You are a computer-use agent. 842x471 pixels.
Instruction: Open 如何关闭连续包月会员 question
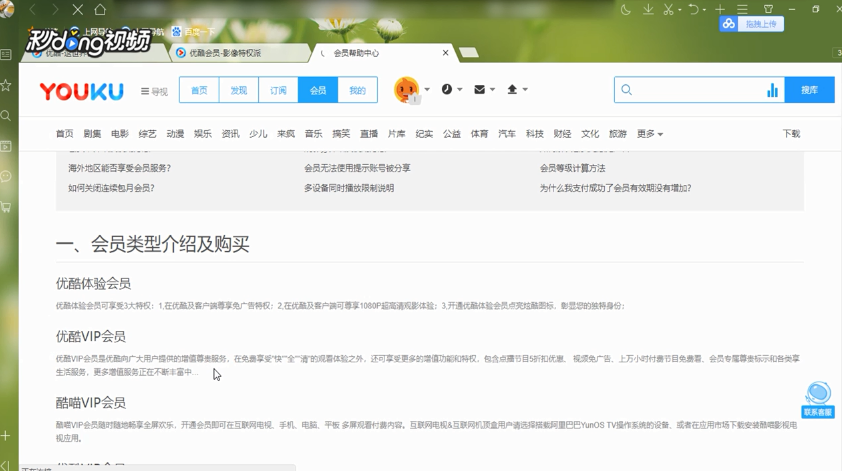point(111,188)
